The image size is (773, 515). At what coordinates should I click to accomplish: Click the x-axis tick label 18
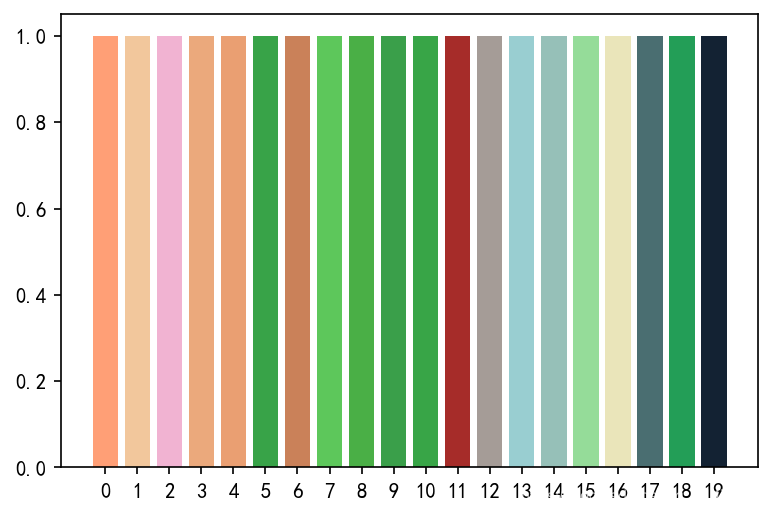(x=682, y=491)
